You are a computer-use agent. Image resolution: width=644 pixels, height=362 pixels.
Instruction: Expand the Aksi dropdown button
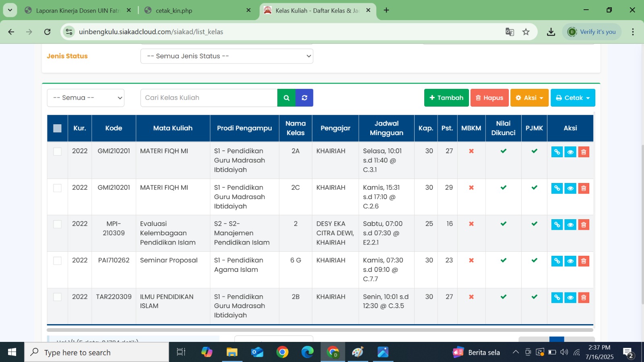[x=529, y=98]
